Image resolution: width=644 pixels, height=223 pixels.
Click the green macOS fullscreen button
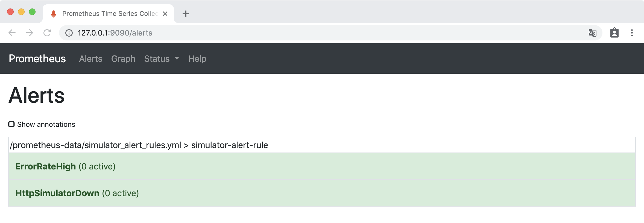[x=32, y=12]
